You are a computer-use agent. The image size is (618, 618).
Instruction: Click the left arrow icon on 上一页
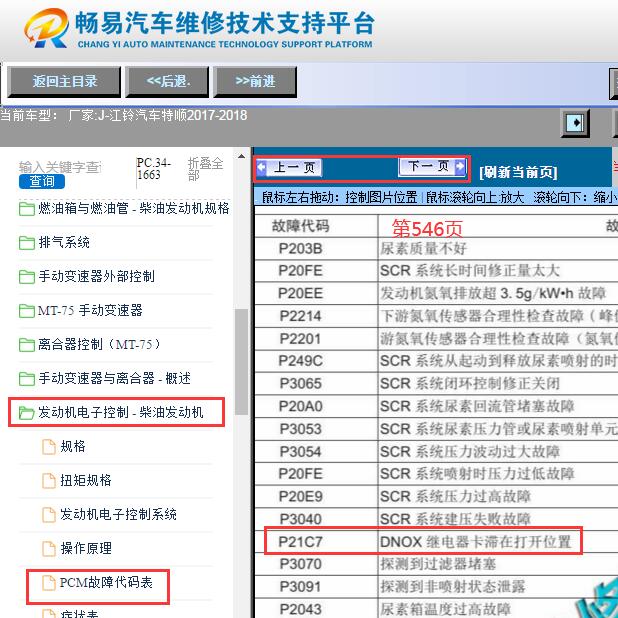coord(262,168)
